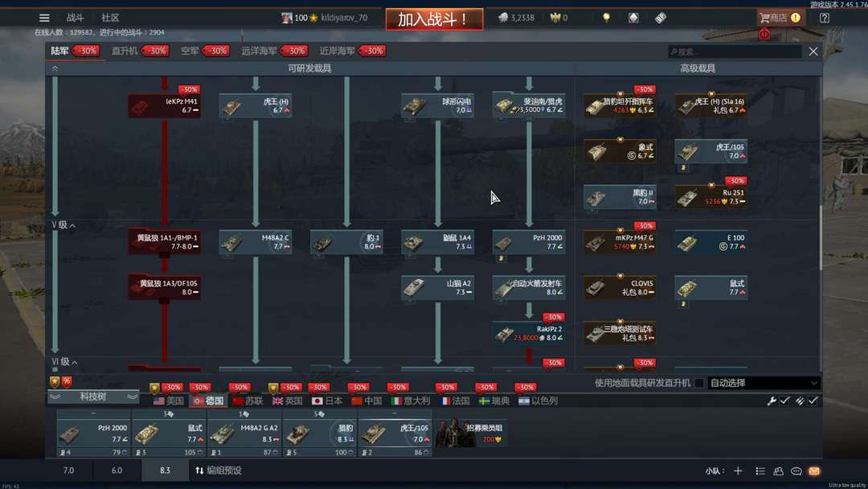Select the 虎王 (H) tank card
868x489 pixels.
[256, 105]
